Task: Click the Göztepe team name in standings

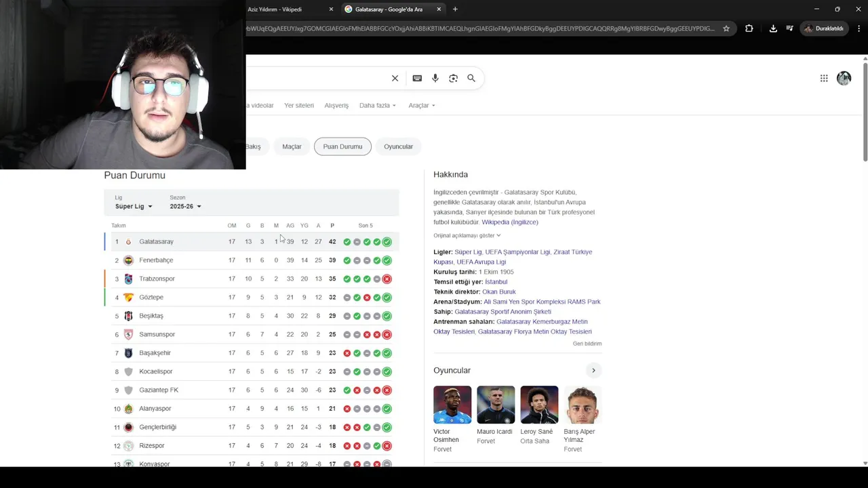Action: coord(151,298)
